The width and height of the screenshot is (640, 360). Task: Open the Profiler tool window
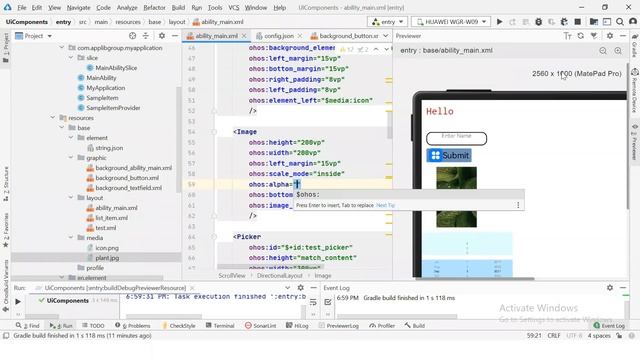coord(382,325)
